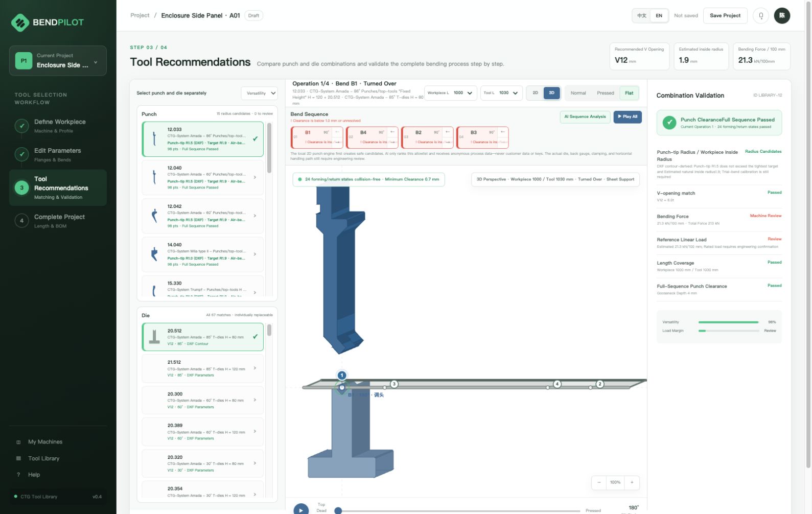The width and height of the screenshot is (812, 514).
Task: Open the Current Project selector dropdown
Action: 58,61
